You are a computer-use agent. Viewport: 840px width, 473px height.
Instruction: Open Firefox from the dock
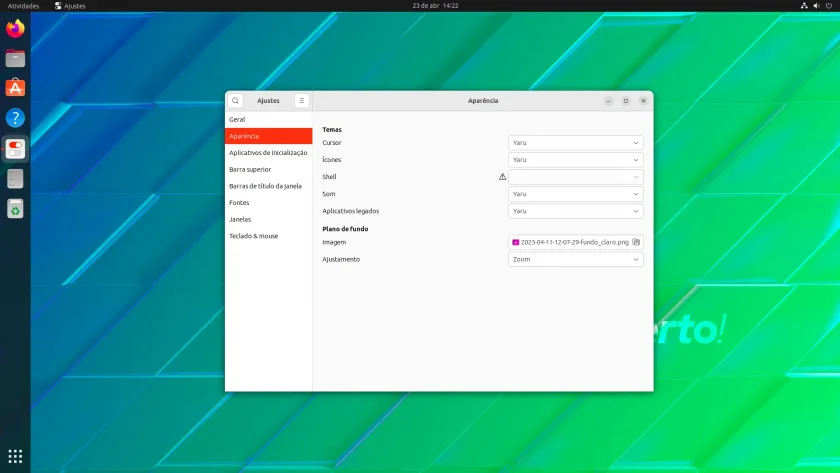tap(15, 28)
